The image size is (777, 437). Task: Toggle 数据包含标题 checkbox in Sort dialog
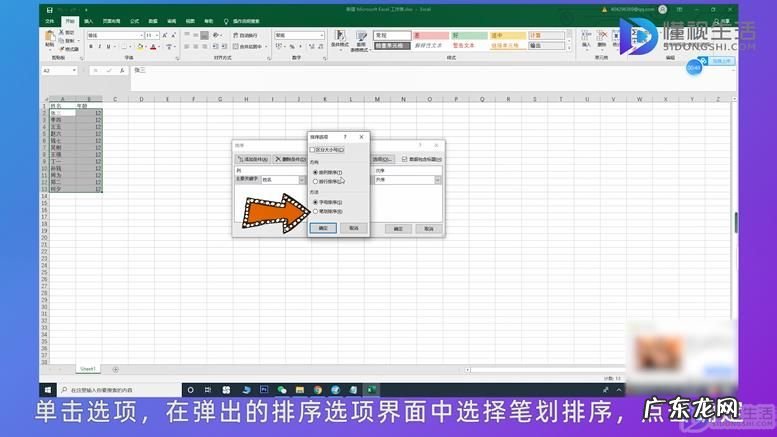pyautogui.click(x=404, y=159)
